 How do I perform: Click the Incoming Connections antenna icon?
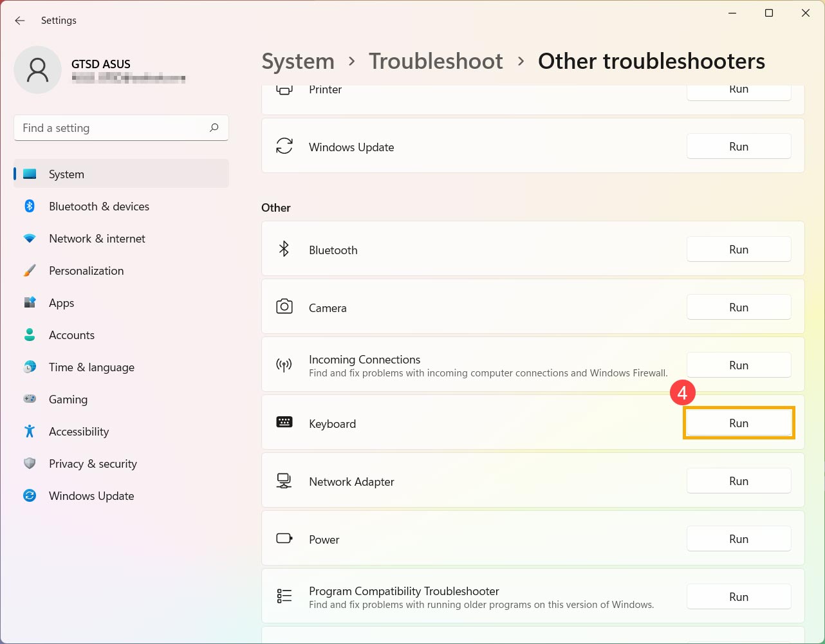284,365
